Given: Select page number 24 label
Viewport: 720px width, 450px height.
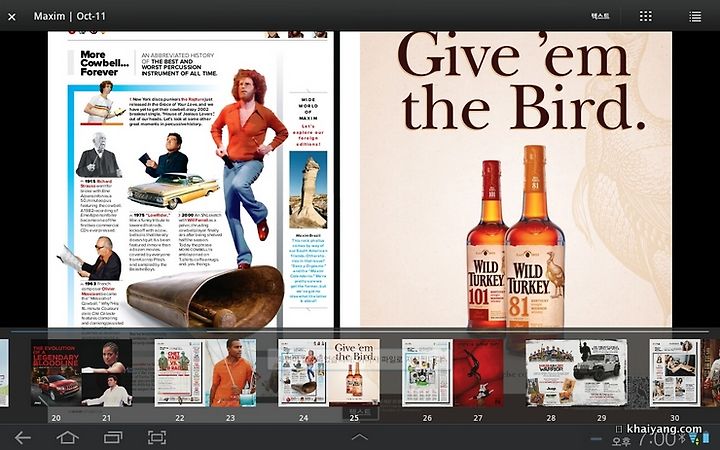Looking at the screenshot, I should (304, 418).
